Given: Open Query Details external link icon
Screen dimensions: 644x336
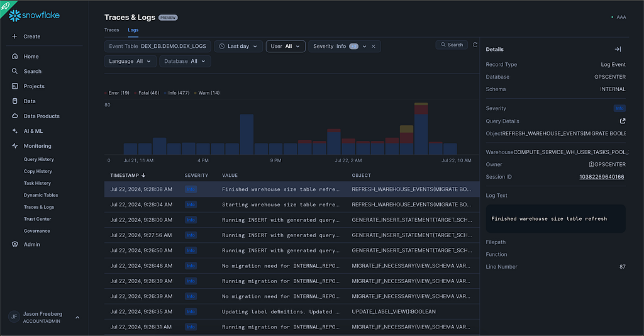Looking at the screenshot, I should pyautogui.click(x=623, y=121).
